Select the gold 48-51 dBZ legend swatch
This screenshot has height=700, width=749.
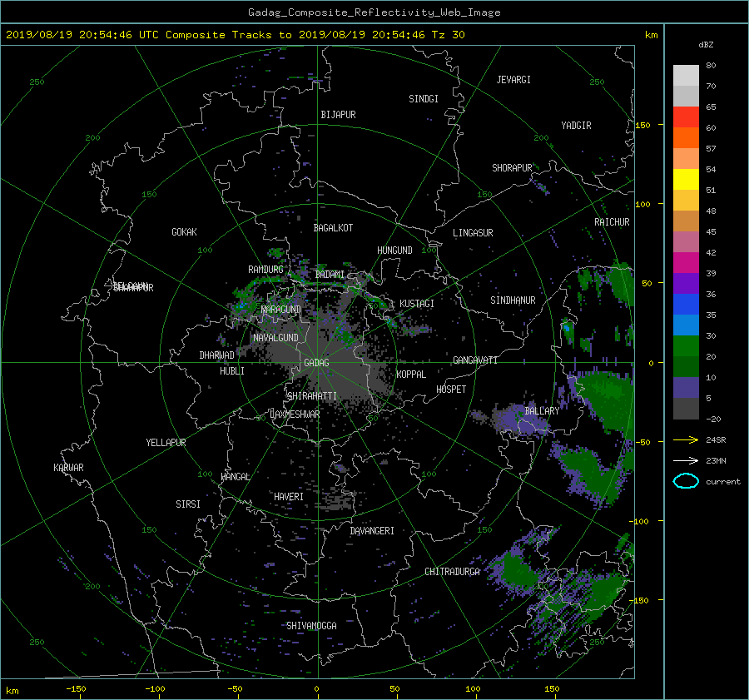[x=686, y=201]
